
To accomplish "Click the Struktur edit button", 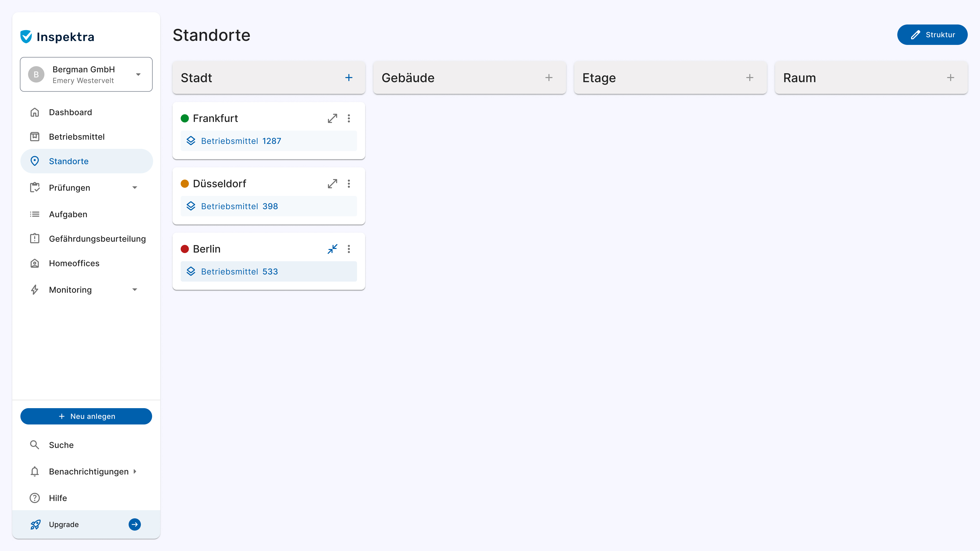I will (932, 35).
